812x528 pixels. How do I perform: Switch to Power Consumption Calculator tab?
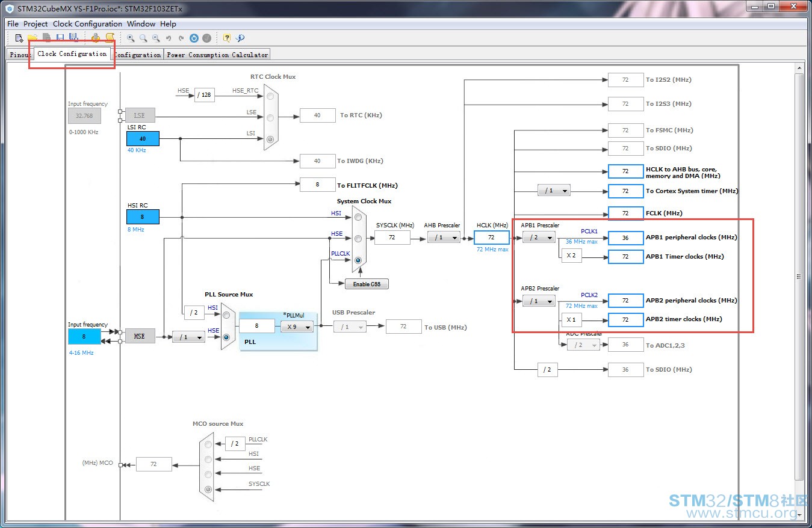click(217, 55)
